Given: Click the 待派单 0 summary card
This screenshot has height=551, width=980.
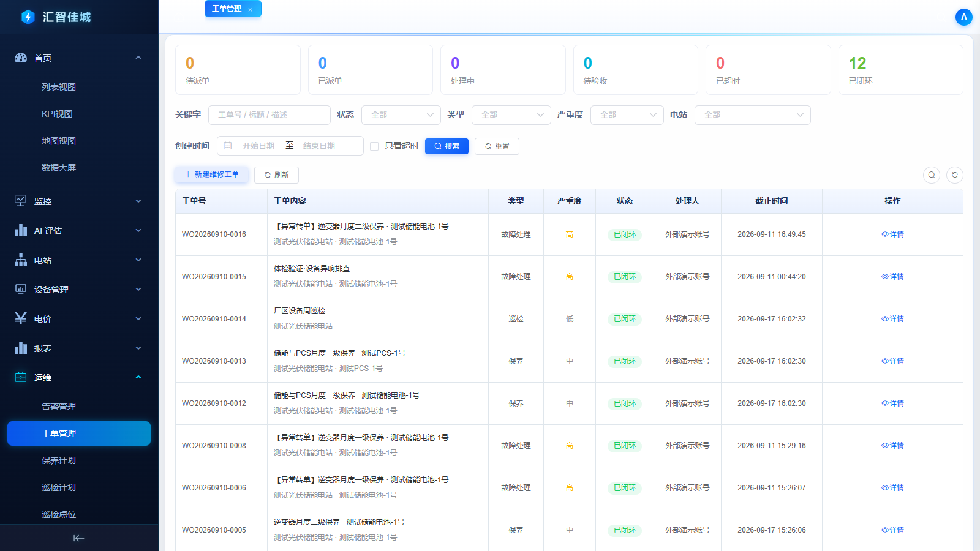Looking at the screenshot, I should (x=238, y=70).
